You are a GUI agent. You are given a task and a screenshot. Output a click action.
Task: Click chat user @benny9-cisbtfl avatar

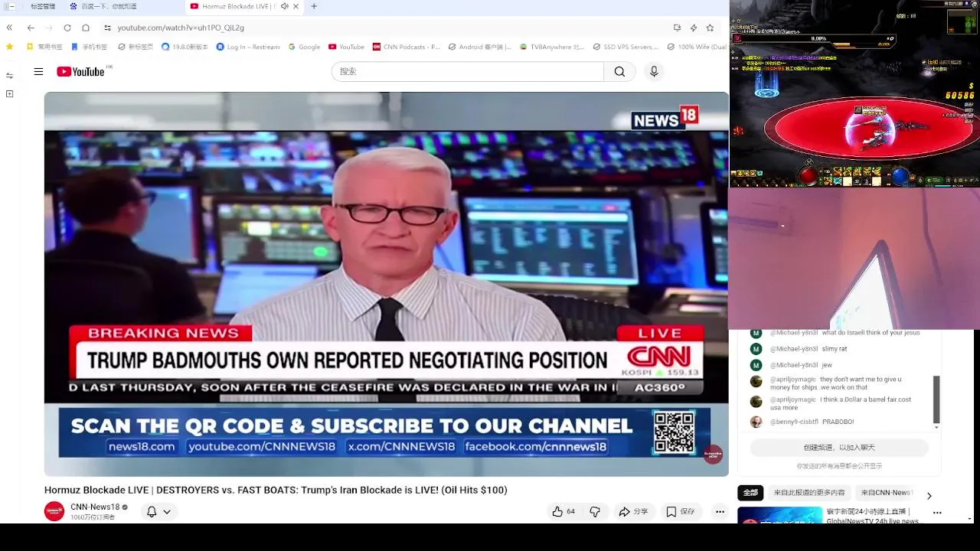[x=756, y=422]
